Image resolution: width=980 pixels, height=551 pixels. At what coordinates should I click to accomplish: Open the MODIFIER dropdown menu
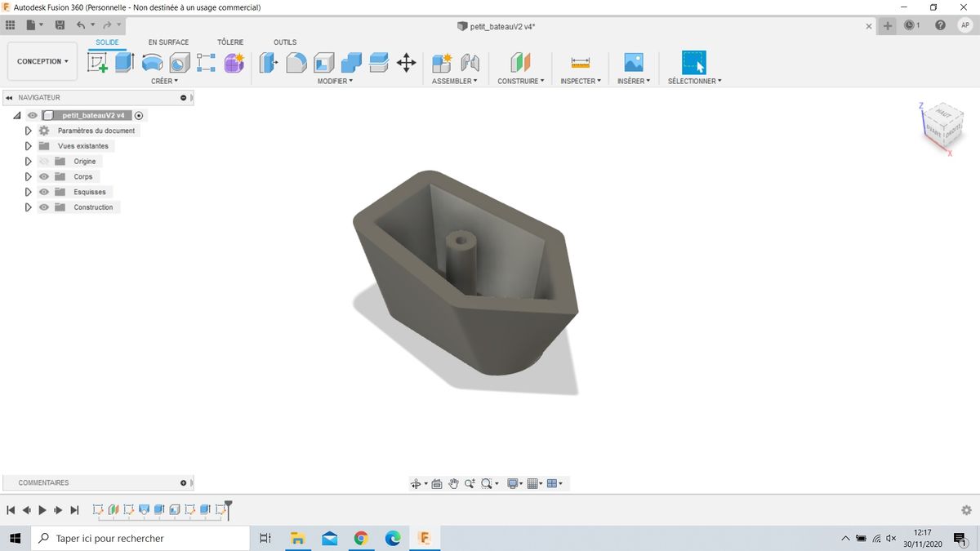coord(335,82)
